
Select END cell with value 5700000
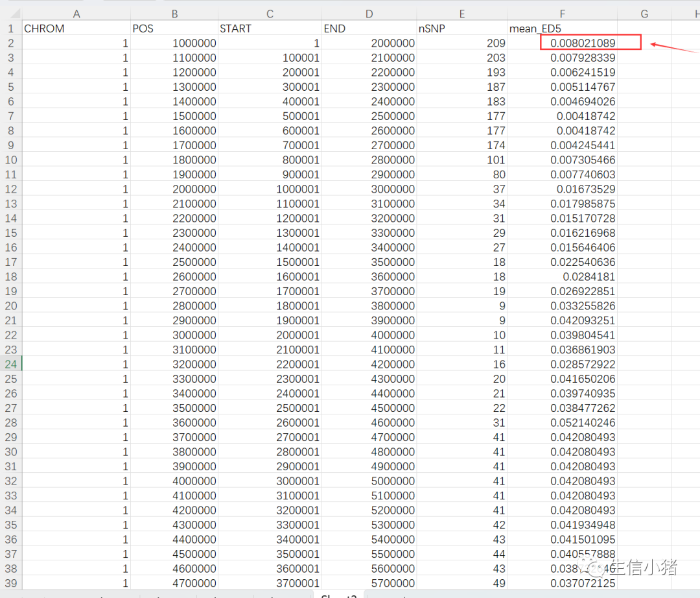click(x=369, y=583)
